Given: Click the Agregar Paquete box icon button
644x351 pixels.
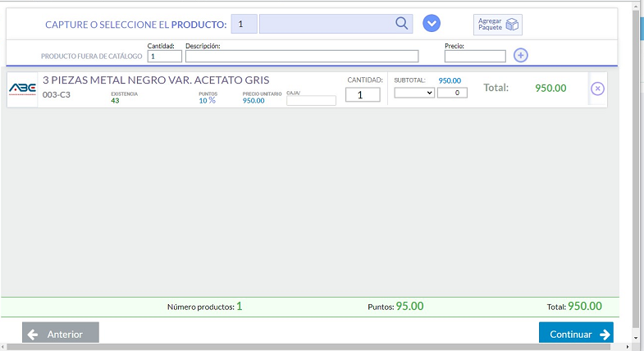Looking at the screenshot, I should coord(498,25).
